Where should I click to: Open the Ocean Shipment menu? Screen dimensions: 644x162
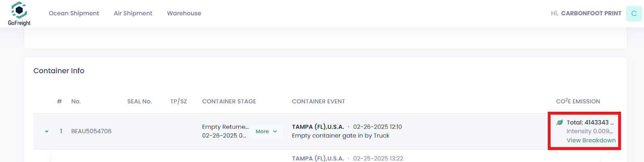74,13
